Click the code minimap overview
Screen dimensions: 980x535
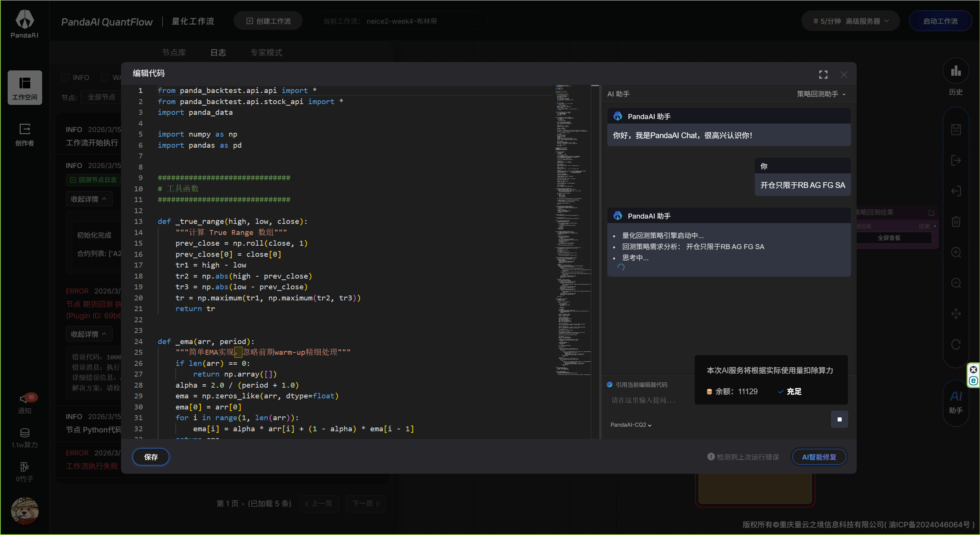click(x=573, y=230)
